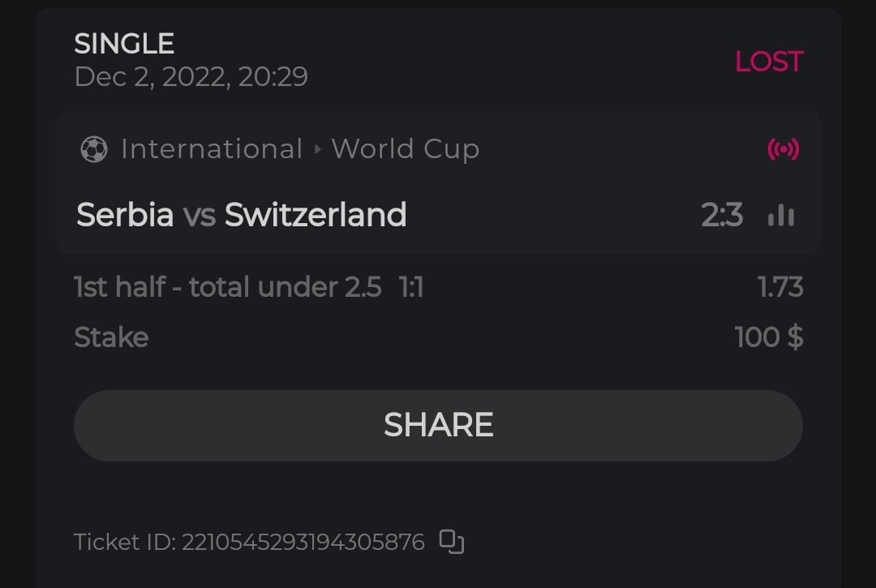
Task: Click the soccer ball sport icon
Action: click(94, 149)
